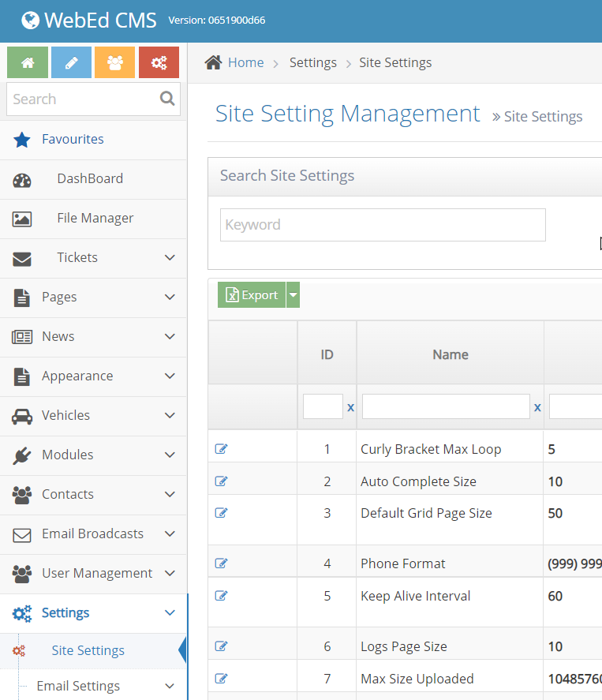Screen dimensions: 602x700
Task: Click the Export button
Action: (x=252, y=295)
